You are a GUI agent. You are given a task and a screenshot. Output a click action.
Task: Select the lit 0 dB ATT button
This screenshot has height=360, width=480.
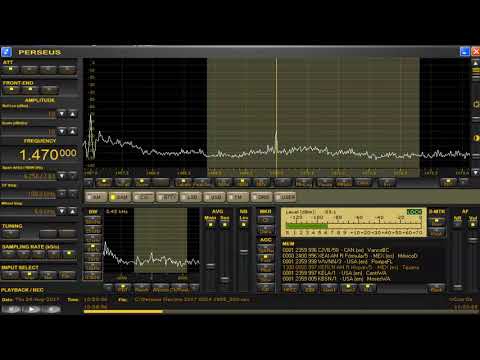(x=10, y=69)
